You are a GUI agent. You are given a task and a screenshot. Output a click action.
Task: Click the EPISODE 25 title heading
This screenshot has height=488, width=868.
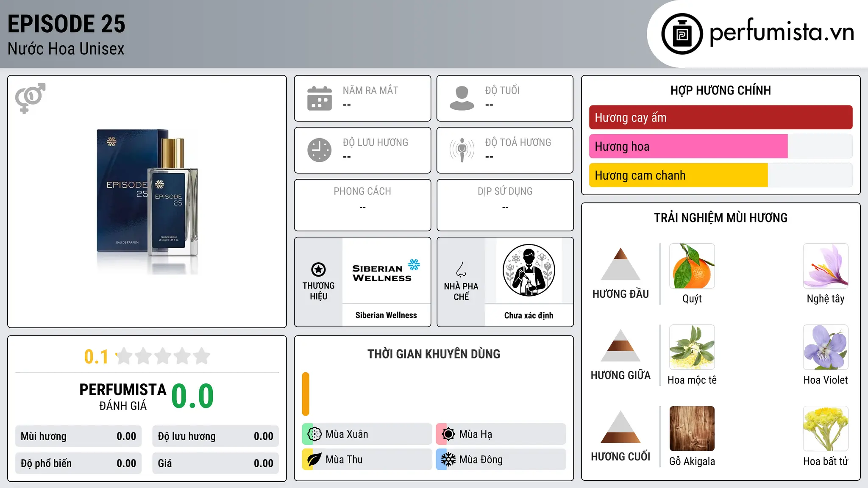coord(67,24)
